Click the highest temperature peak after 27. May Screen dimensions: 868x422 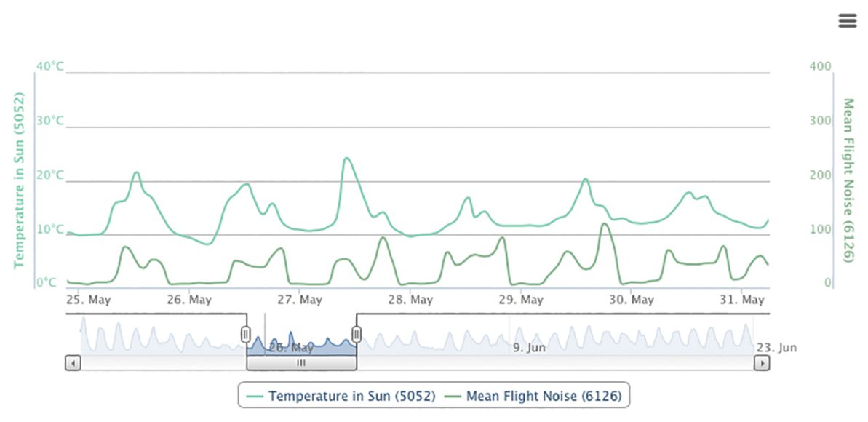click(x=346, y=158)
